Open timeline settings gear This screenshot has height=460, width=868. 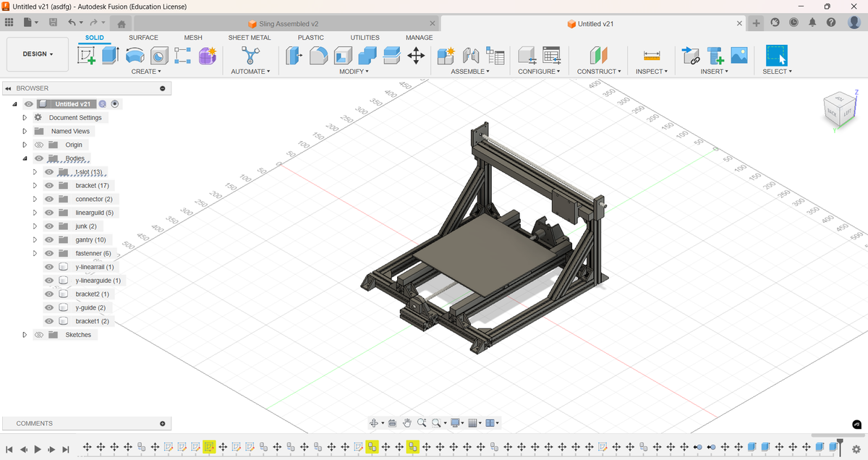[x=856, y=449]
